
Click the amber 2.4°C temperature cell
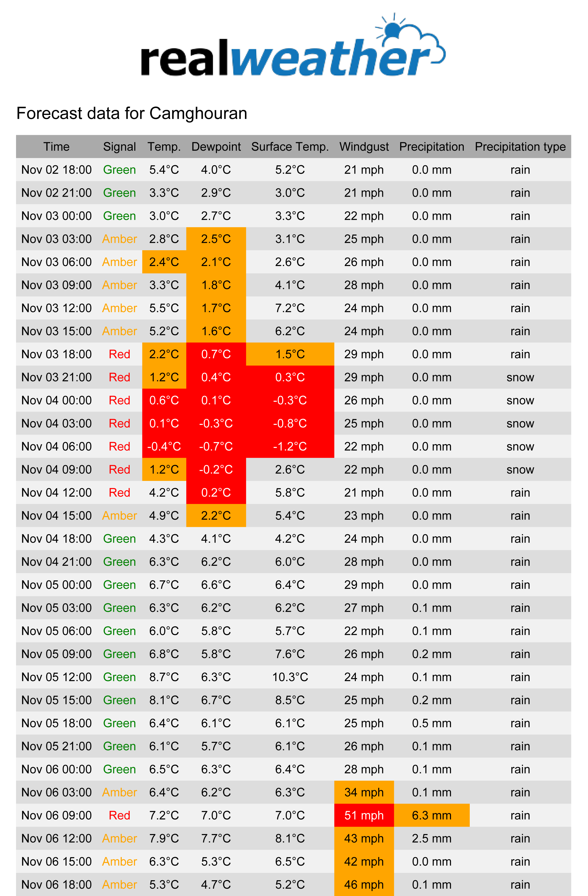tap(164, 262)
